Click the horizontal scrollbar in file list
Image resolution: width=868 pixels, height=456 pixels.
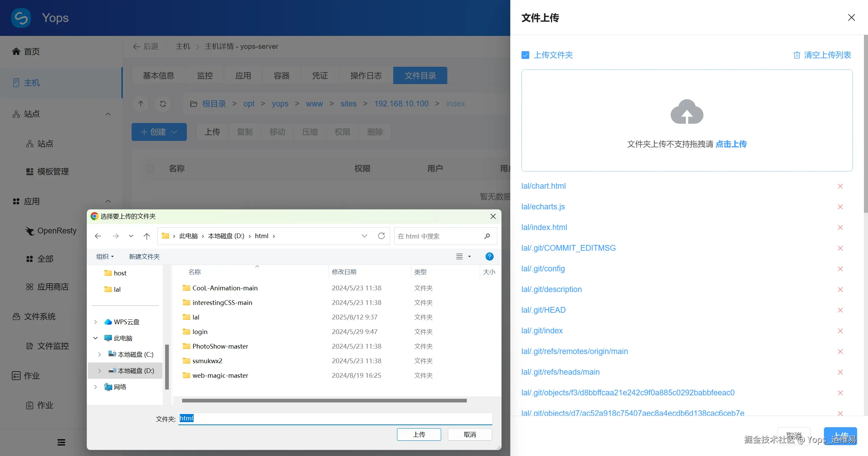[324, 400]
